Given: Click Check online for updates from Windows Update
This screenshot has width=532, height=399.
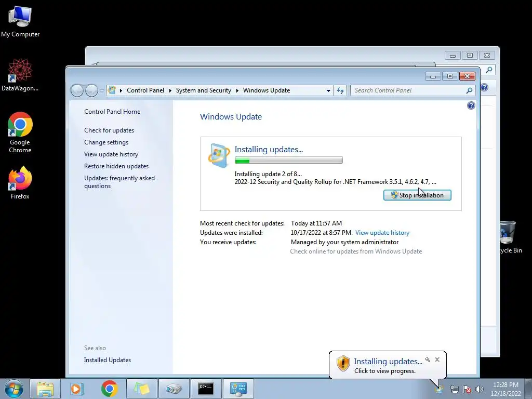Looking at the screenshot, I should click(356, 251).
